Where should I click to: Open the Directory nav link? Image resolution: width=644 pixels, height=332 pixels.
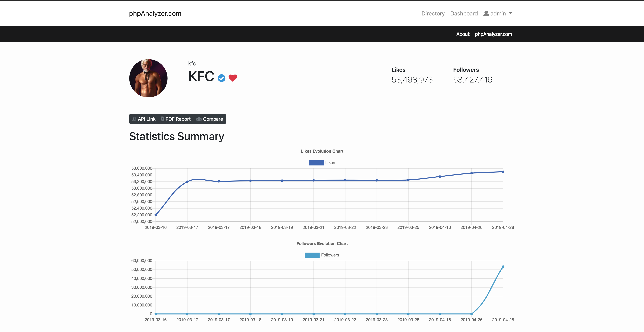point(433,14)
